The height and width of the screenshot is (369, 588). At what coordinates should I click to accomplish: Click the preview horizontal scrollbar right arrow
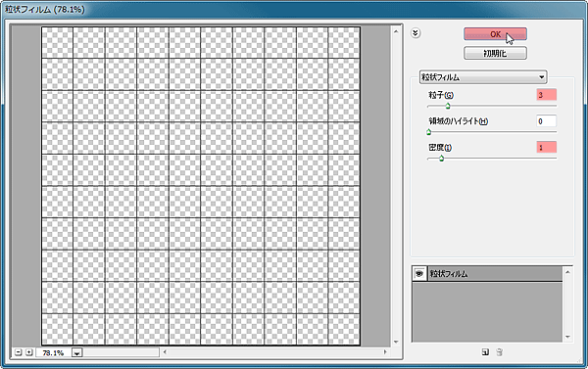coord(385,352)
